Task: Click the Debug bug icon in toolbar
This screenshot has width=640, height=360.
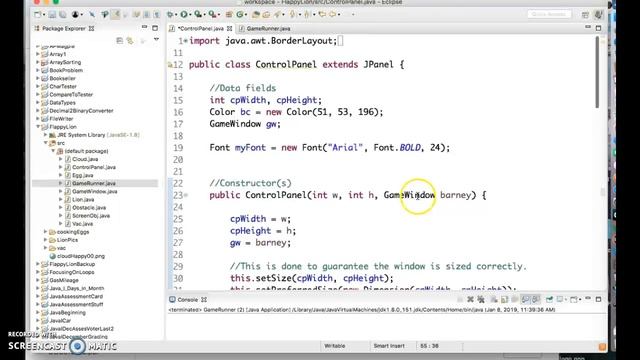Action: pyautogui.click(x=170, y=15)
